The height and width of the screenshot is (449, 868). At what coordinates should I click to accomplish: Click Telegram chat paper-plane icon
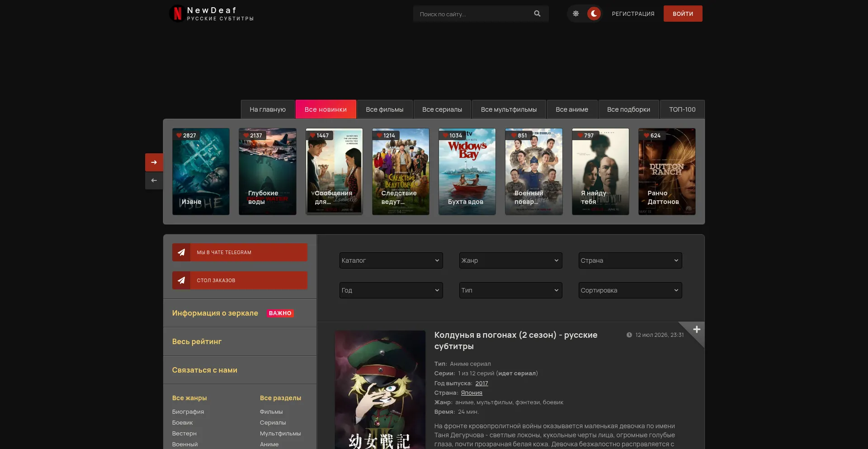coord(181,252)
